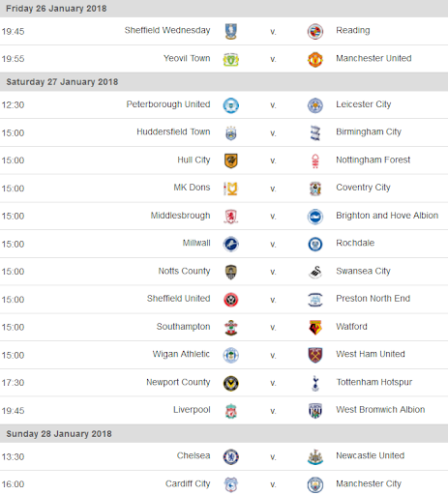Image resolution: width=448 pixels, height=495 pixels.
Task: Click the Swansea City swan badge
Action: click(315, 272)
